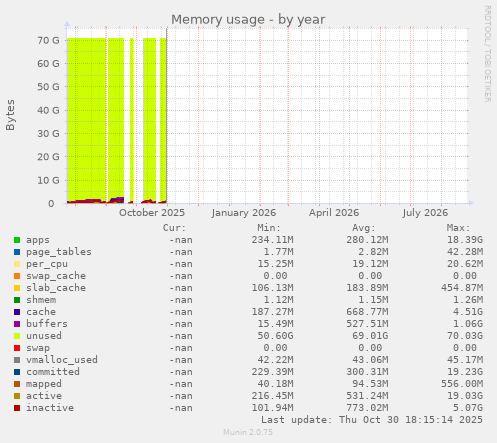Click mapped max value 556.00M
Viewport: 497px width, 443px height.
pyautogui.click(x=462, y=384)
